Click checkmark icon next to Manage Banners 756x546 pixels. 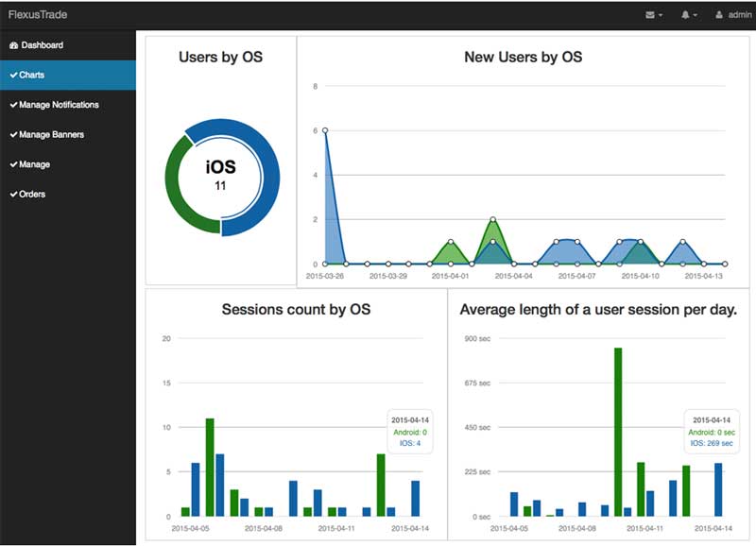point(13,134)
